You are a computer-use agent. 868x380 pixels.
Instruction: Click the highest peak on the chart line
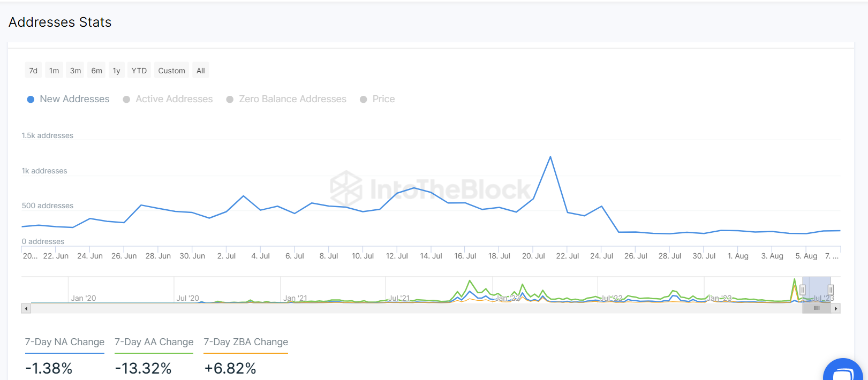(x=550, y=157)
